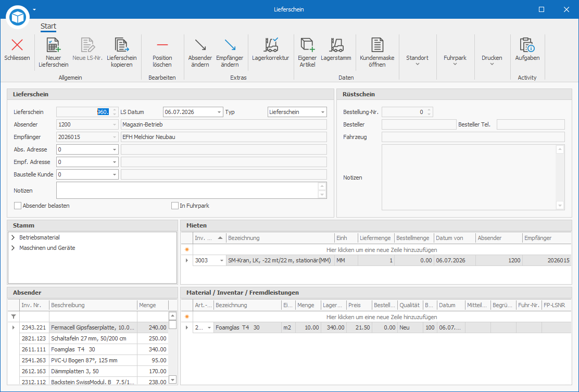This screenshot has width=579, height=392.
Task: Click Qualität column header
Action: pyautogui.click(x=409, y=305)
